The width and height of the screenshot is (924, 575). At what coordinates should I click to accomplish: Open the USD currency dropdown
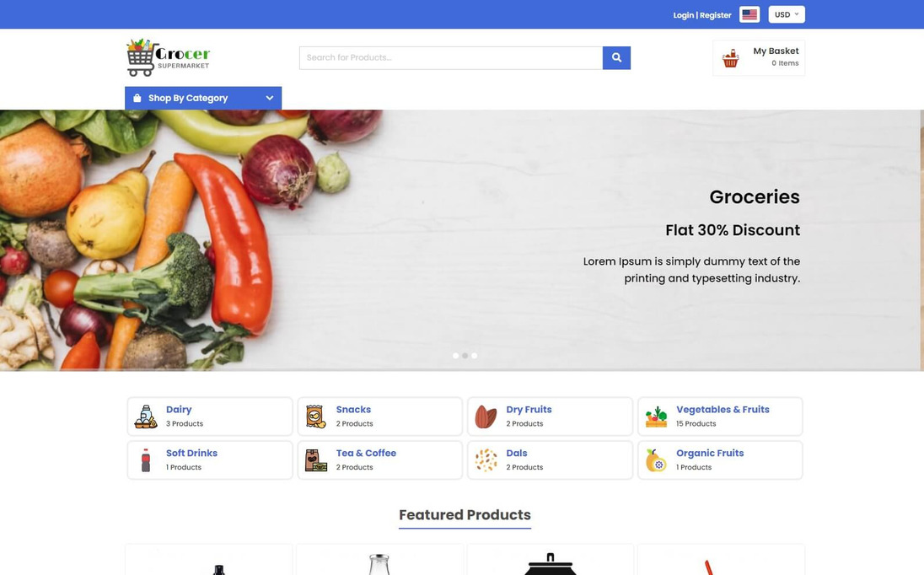coord(787,14)
